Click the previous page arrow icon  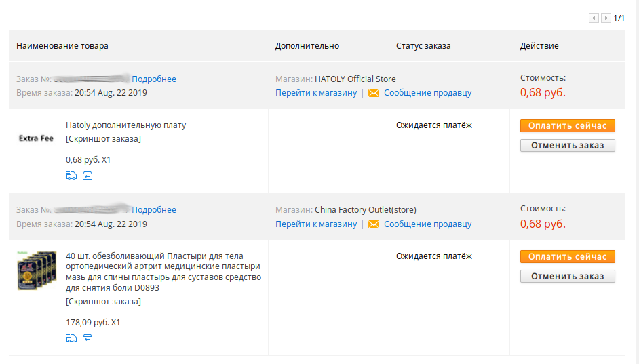point(594,18)
